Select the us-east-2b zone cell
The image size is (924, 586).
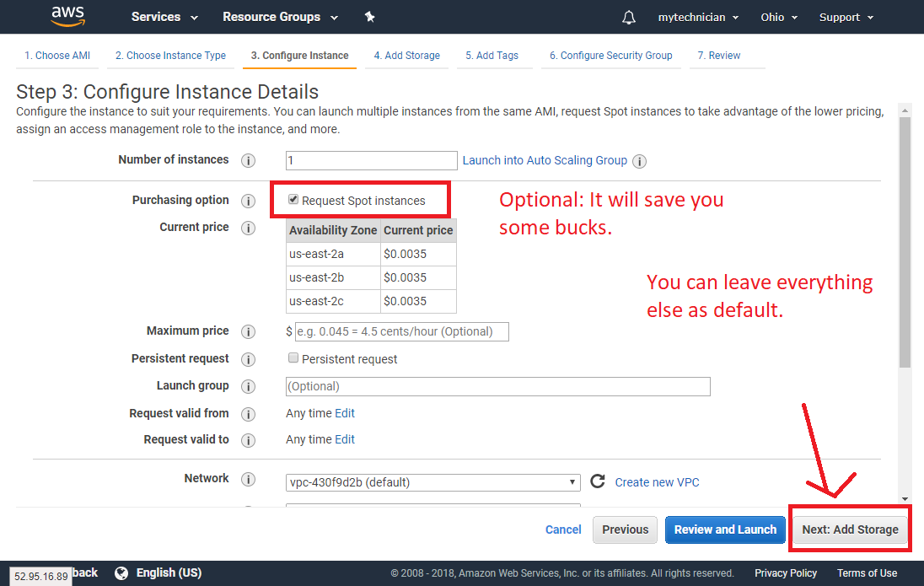[334, 277]
